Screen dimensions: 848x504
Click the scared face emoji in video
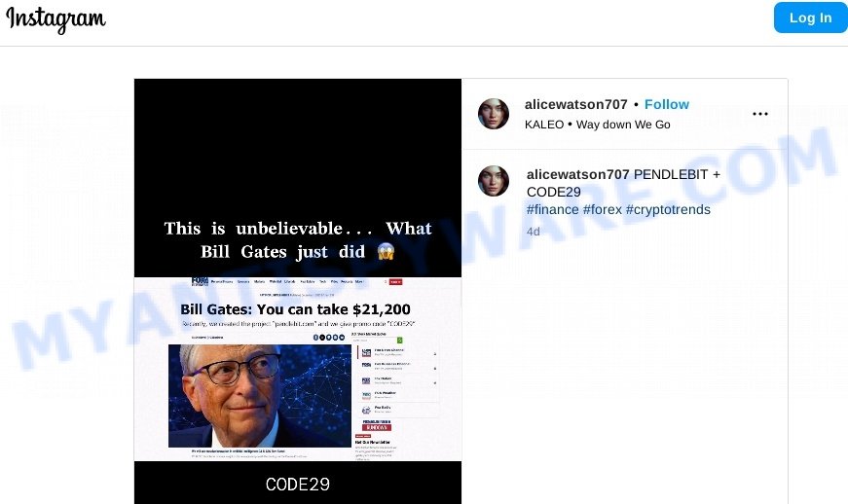click(386, 252)
